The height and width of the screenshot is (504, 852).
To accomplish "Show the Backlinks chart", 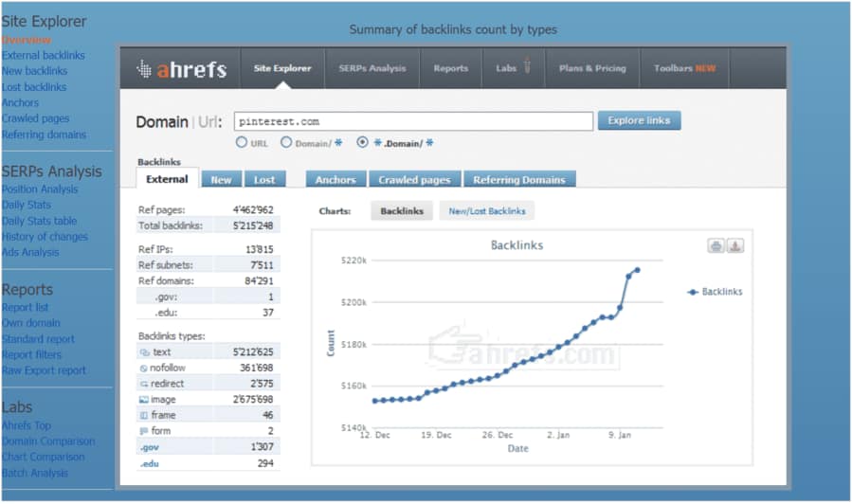I will point(402,211).
